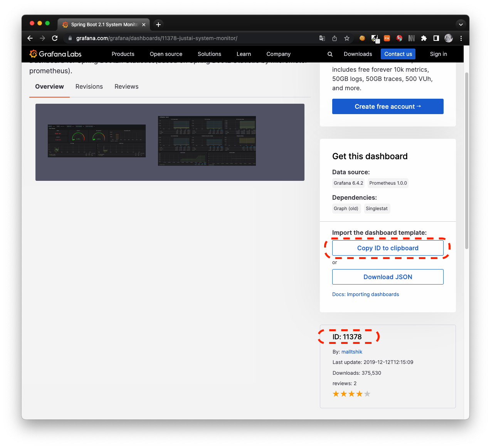The height and width of the screenshot is (448, 491).
Task: Close the Spring Boot 2.1 System Monitor tab
Action: [x=144, y=24]
